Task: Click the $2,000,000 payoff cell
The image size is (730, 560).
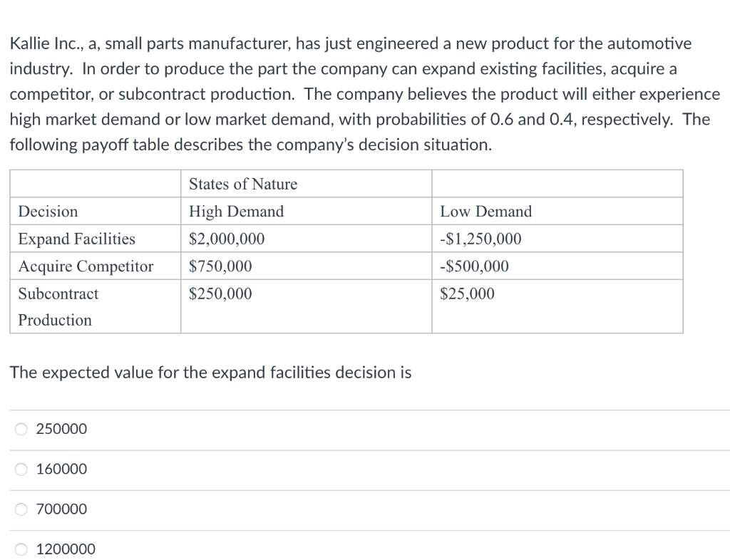Action: [225, 239]
